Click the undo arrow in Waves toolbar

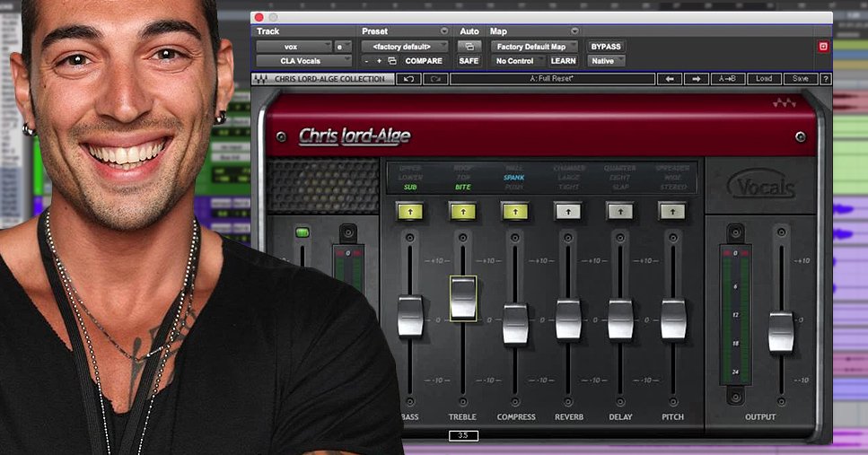point(410,79)
